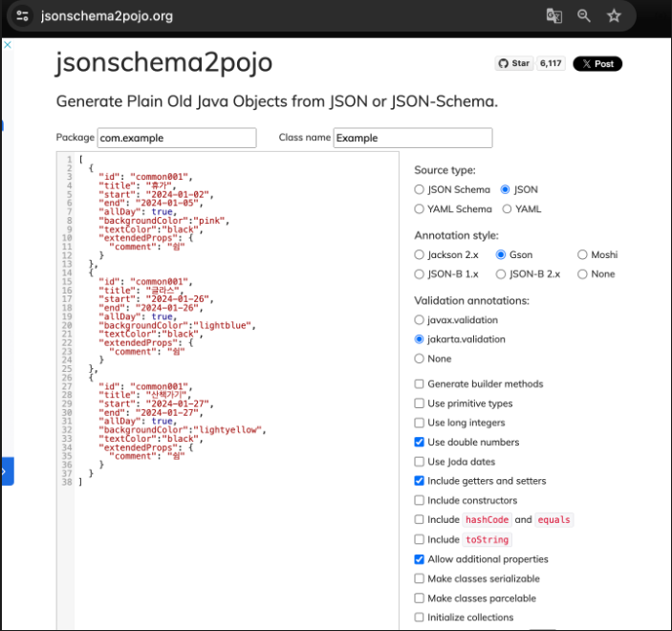Enable Include constructors

(419, 500)
